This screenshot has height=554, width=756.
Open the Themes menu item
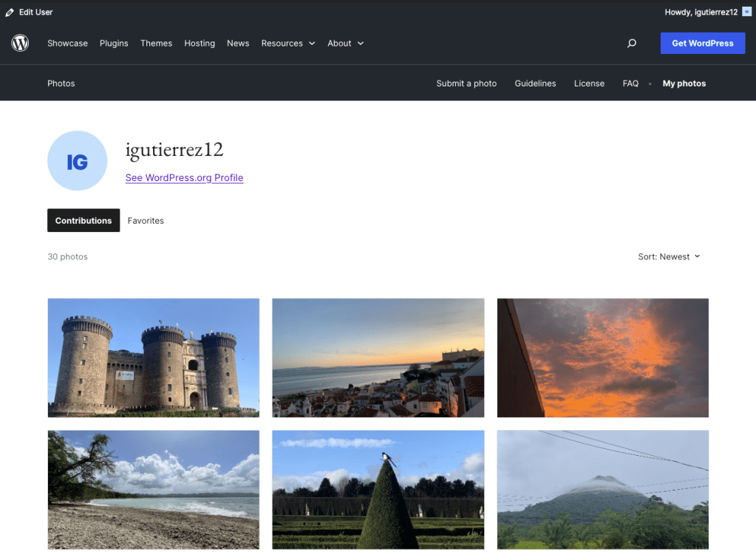(156, 44)
